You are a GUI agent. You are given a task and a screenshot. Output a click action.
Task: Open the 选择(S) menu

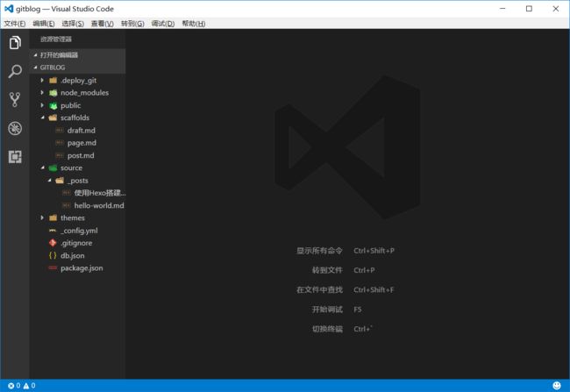[x=73, y=24]
